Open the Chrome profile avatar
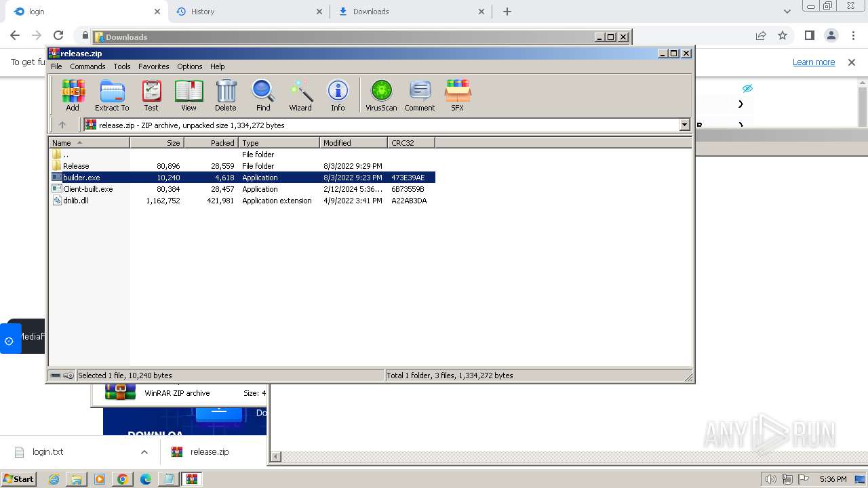The width and height of the screenshot is (868, 488). pos(831,35)
